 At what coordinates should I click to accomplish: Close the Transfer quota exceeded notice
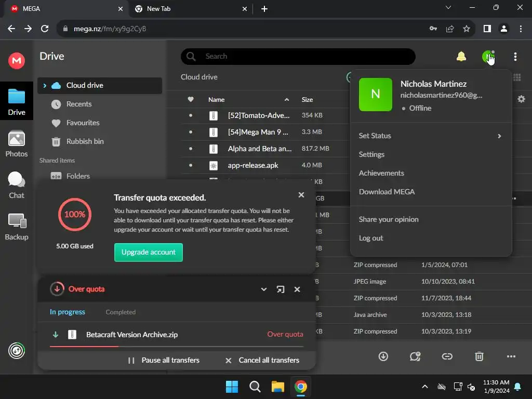click(301, 195)
